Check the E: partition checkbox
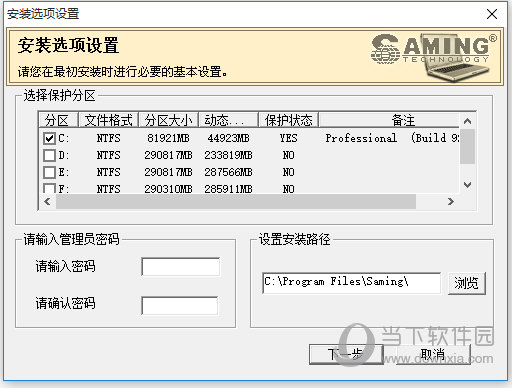Image resolution: width=512 pixels, height=388 pixels. (49, 172)
